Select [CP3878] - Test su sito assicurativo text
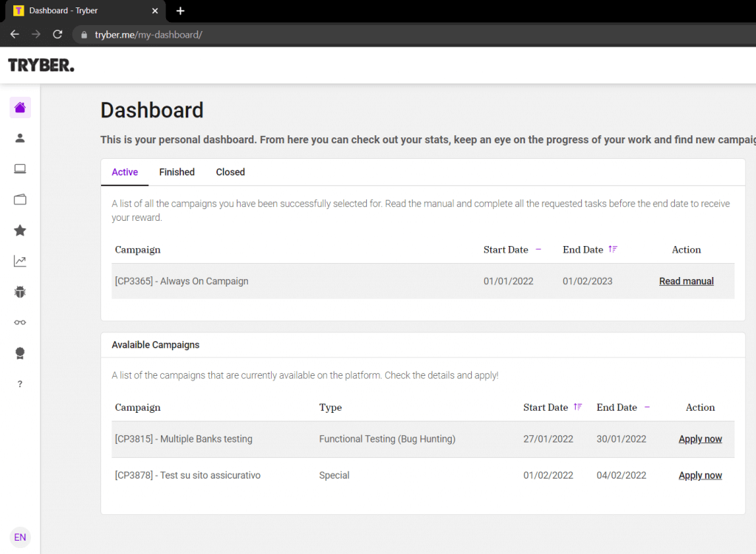This screenshot has height=554, width=756. (188, 476)
